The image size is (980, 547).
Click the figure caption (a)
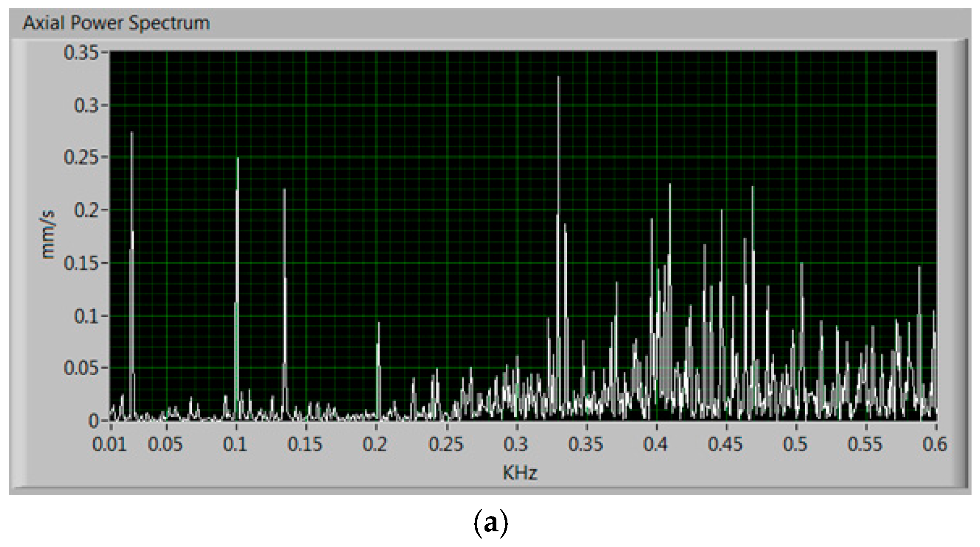[x=490, y=524]
